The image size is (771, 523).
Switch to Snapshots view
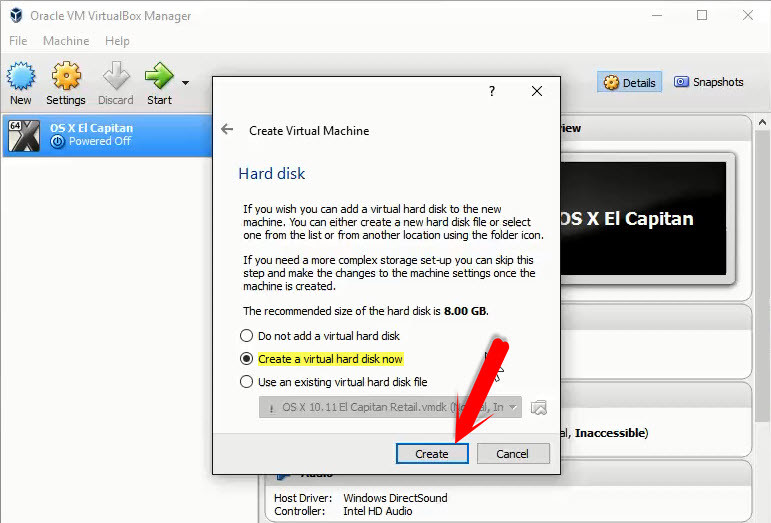tap(709, 82)
